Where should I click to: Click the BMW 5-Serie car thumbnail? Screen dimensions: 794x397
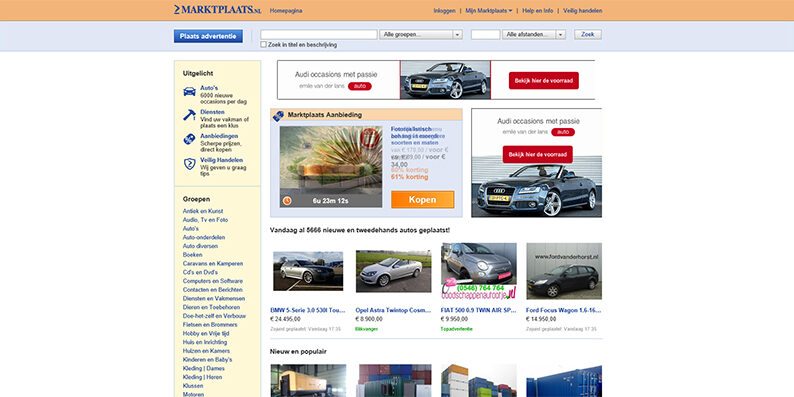308,271
